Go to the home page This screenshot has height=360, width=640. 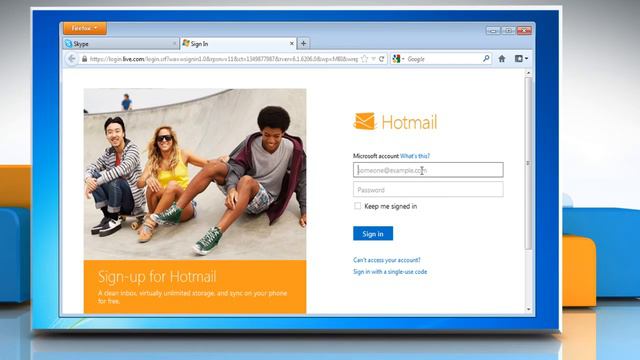click(x=502, y=59)
